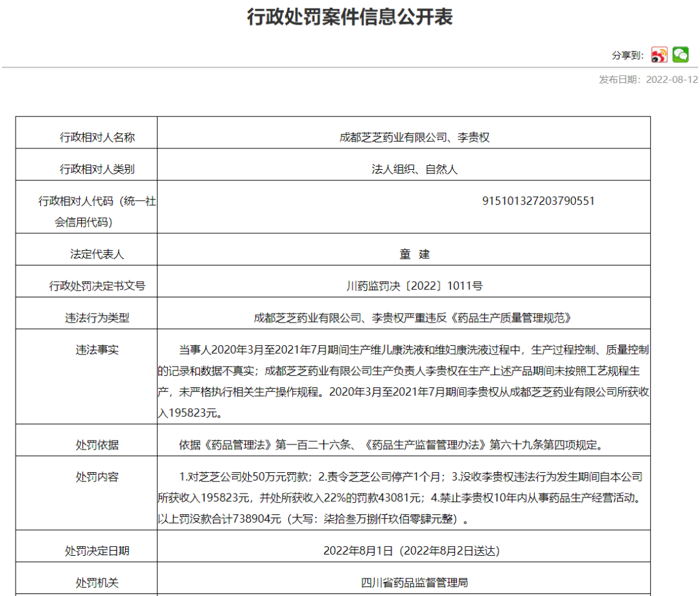Share the page via WeChat icon

pyautogui.click(x=681, y=55)
